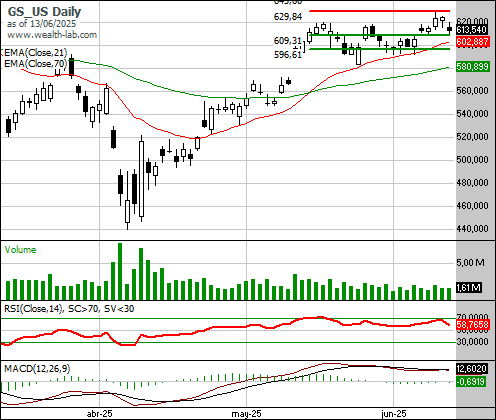The height and width of the screenshot is (420, 496).
Task: Click the current price tag 613,540
Action: (472, 30)
